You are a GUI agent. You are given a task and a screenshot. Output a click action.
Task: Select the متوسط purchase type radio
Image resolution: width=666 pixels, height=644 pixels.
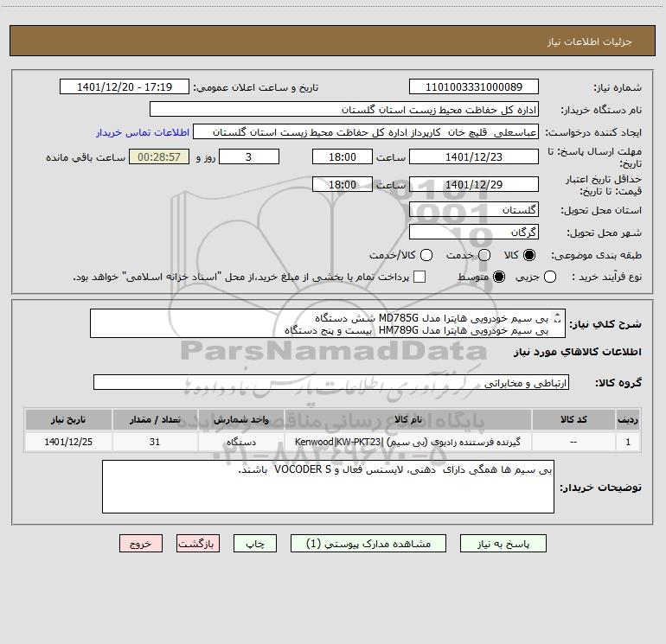[499, 277]
